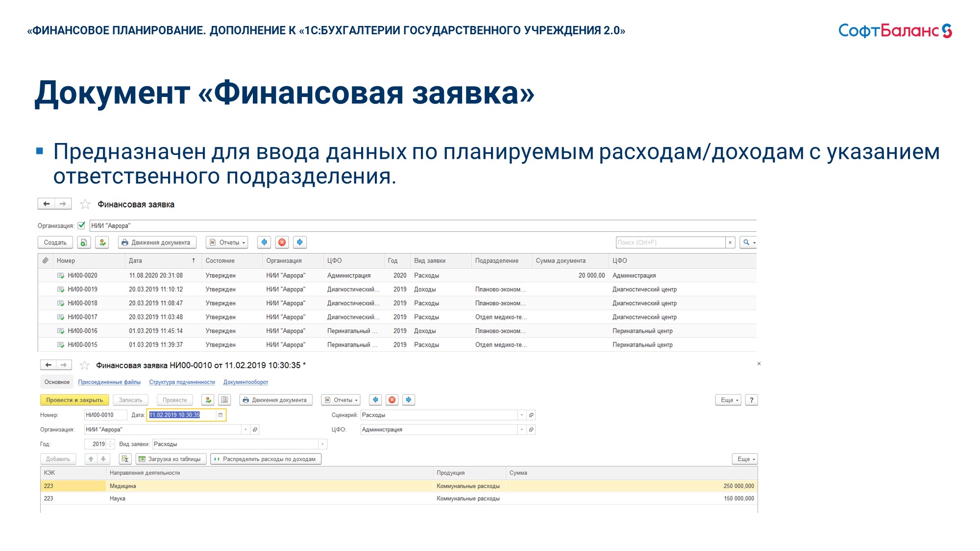Click the Провести button

click(x=175, y=400)
